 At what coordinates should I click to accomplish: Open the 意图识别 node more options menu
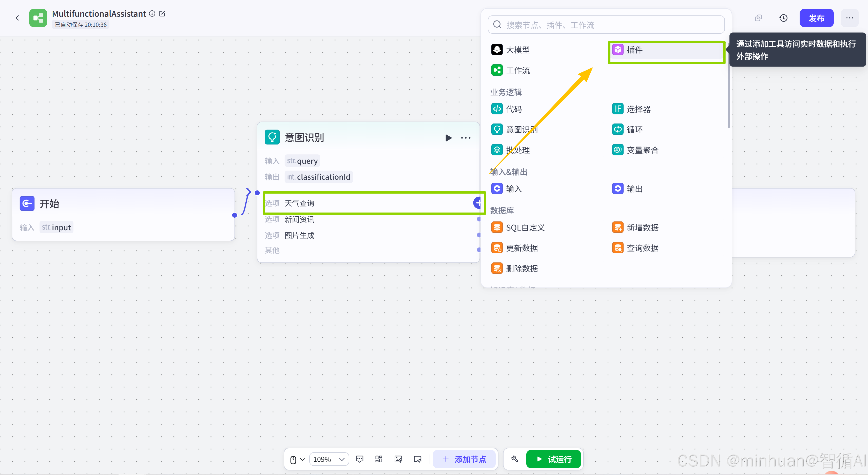point(466,138)
